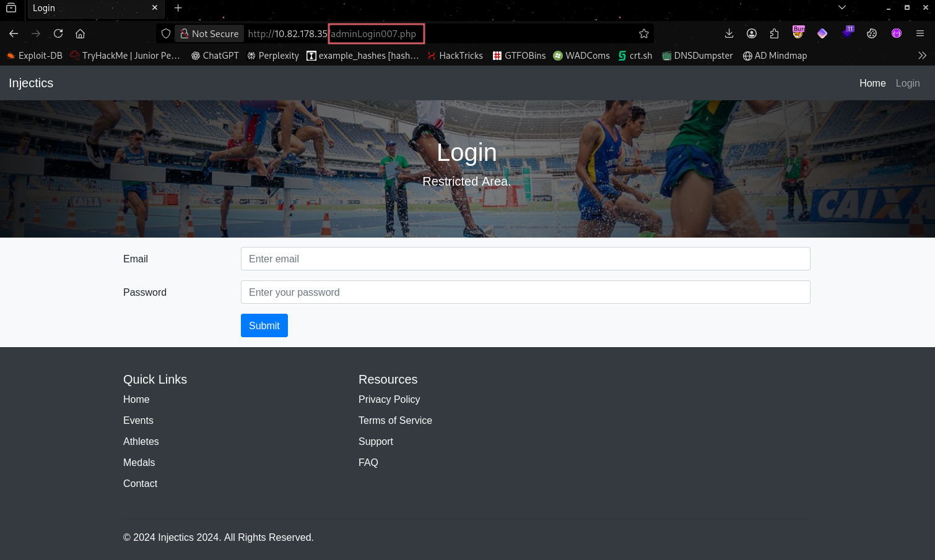Open the Firefox hamburger application menu
The image size is (935, 560).
coord(920,33)
